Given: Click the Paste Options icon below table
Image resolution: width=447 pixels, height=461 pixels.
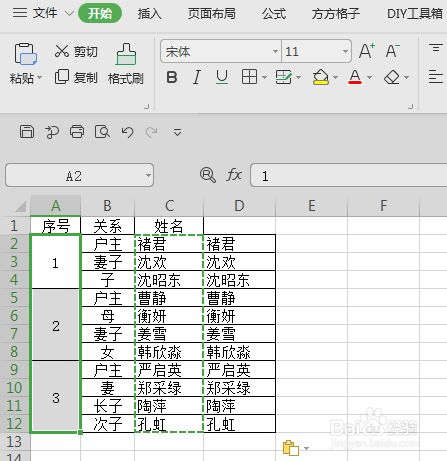Looking at the screenshot, I should (x=291, y=448).
